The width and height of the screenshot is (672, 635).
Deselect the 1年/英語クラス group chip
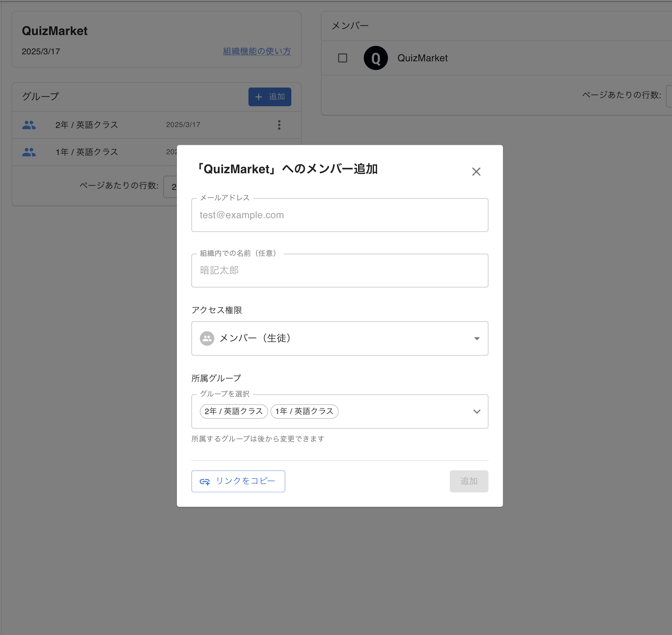coord(304,412)
